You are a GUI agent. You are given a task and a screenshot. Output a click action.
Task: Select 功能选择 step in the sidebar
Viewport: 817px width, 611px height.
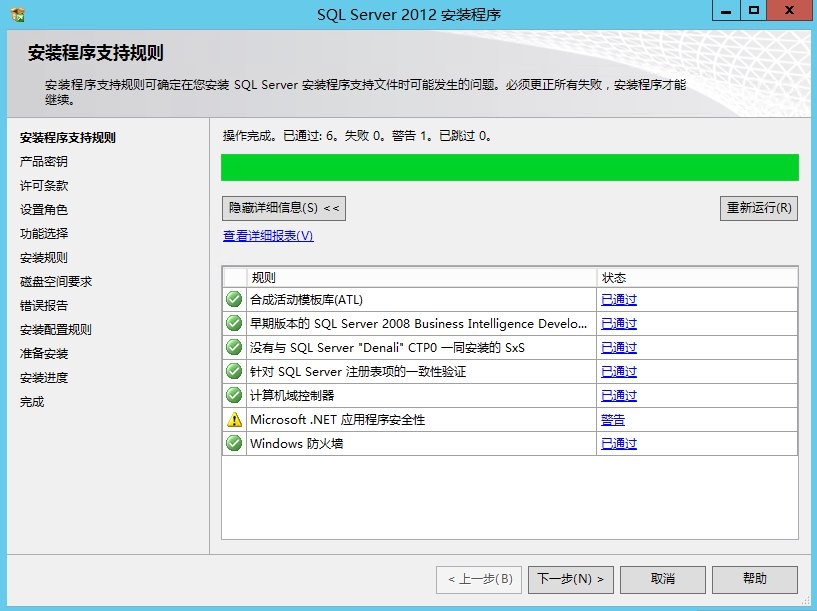[44, 233]
